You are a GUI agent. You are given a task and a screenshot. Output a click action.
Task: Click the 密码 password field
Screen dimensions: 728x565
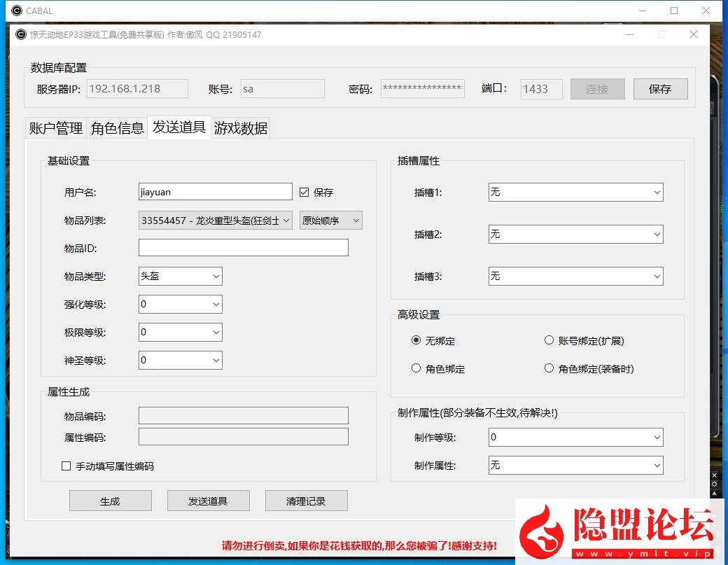423,89
